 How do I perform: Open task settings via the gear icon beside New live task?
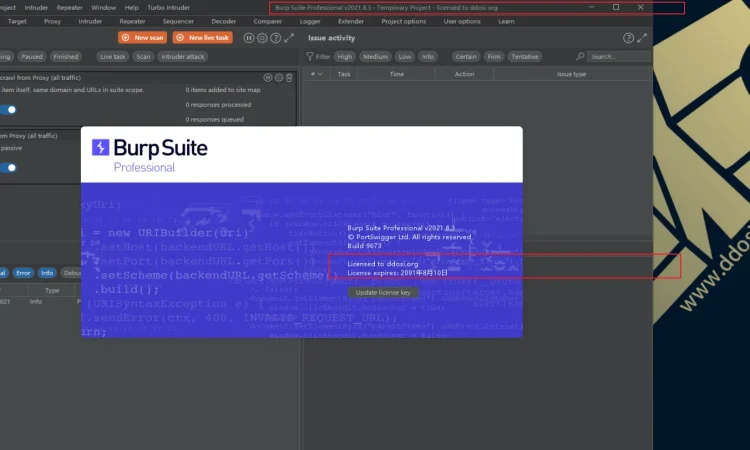click(x=262, y=38)
